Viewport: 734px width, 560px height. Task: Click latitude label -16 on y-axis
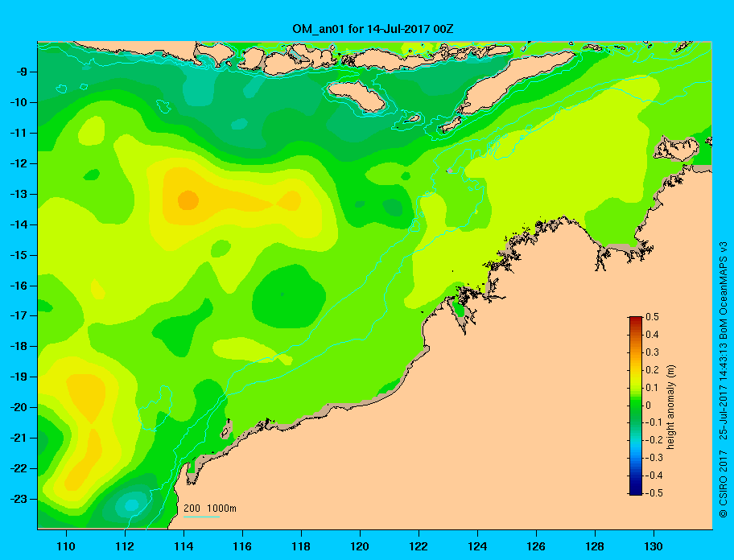19,286
